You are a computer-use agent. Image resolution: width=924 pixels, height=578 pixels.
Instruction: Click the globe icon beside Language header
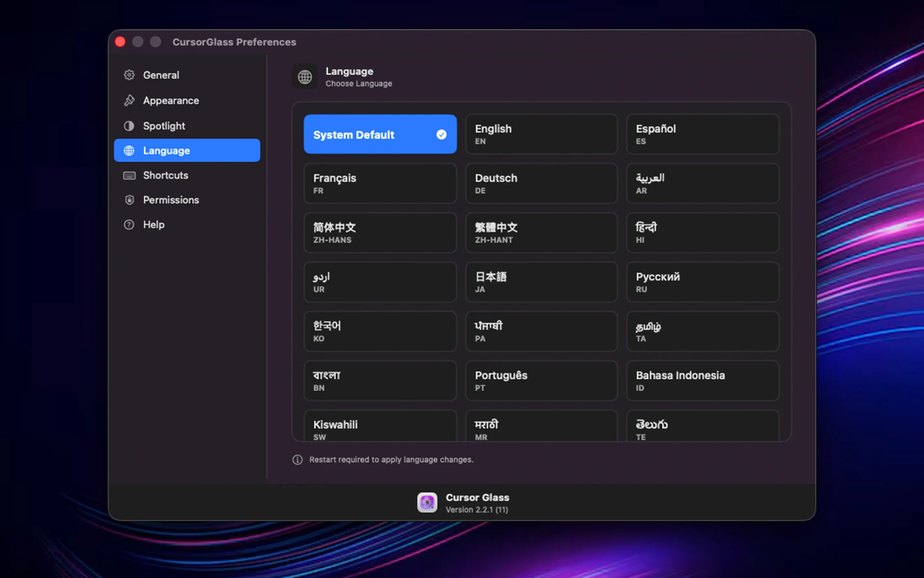pyautogui.click(x=305, y=77)
